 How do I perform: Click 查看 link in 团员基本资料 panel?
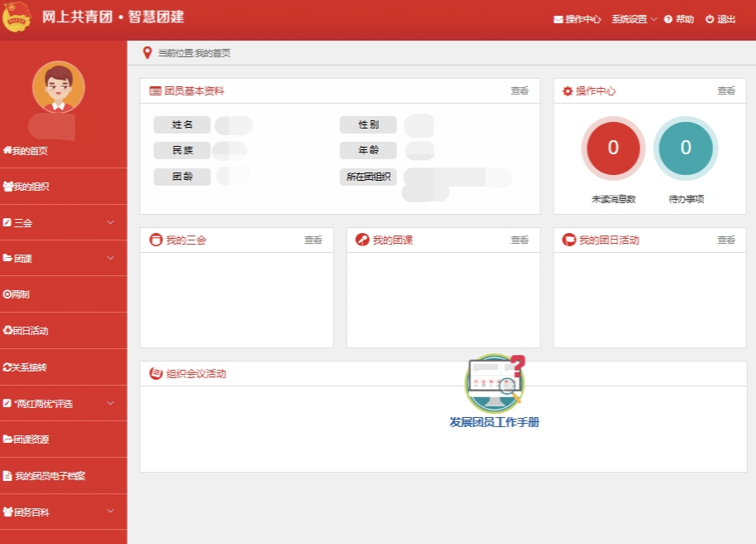pyautogui.click(x=520, y=90)
